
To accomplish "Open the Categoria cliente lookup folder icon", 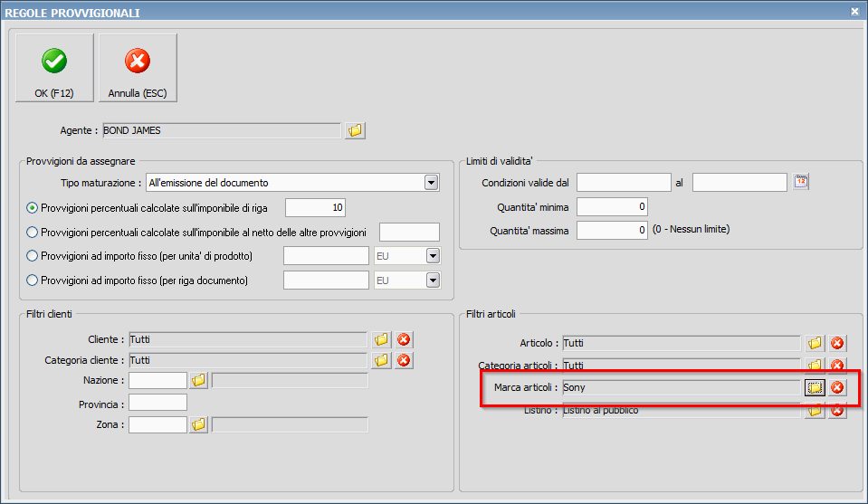I will [381, 360].
